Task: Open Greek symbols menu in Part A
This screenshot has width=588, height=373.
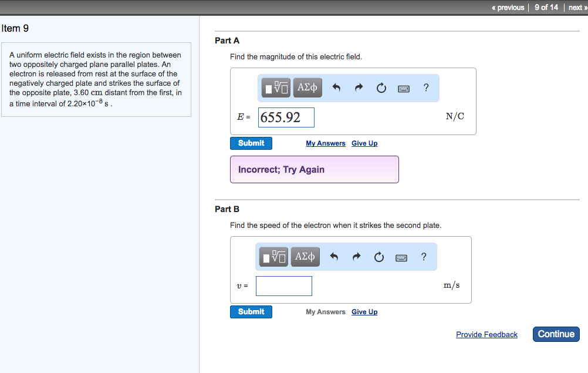Action: pyautogui.click(x=307, y=88)
